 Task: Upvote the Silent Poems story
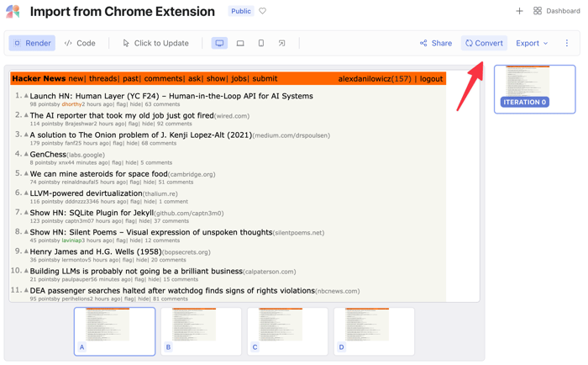[x=26, y=231]
